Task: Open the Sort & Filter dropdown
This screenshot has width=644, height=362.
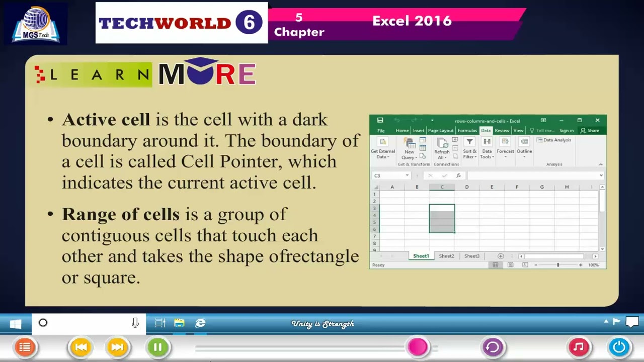Action: pyautogui.click(x=469, y=149)
